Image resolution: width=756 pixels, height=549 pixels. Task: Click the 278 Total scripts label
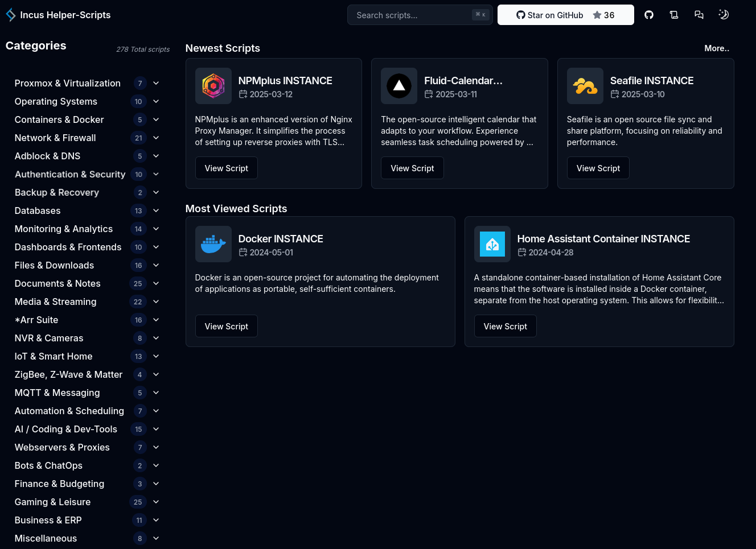[143, 49]
